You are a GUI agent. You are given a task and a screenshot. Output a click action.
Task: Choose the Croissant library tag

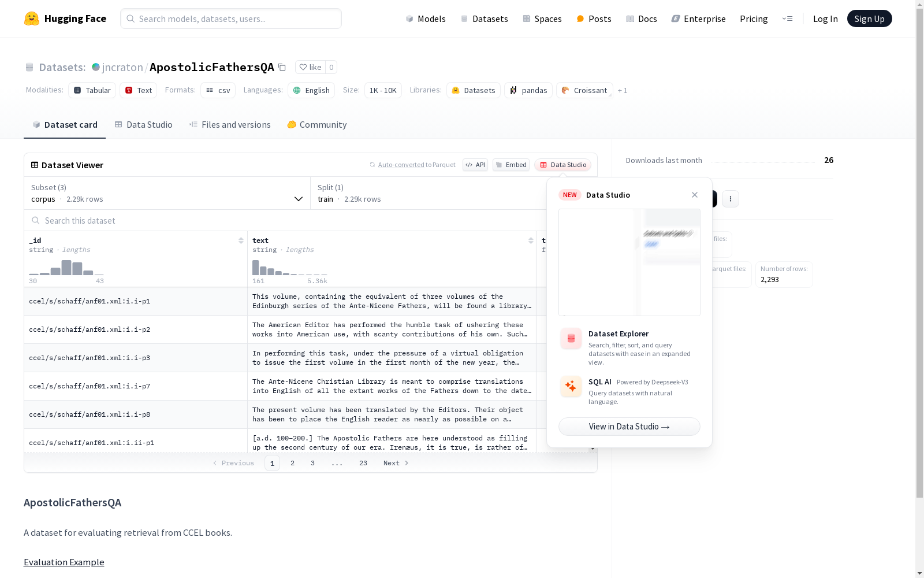click(x=584, y=90)
